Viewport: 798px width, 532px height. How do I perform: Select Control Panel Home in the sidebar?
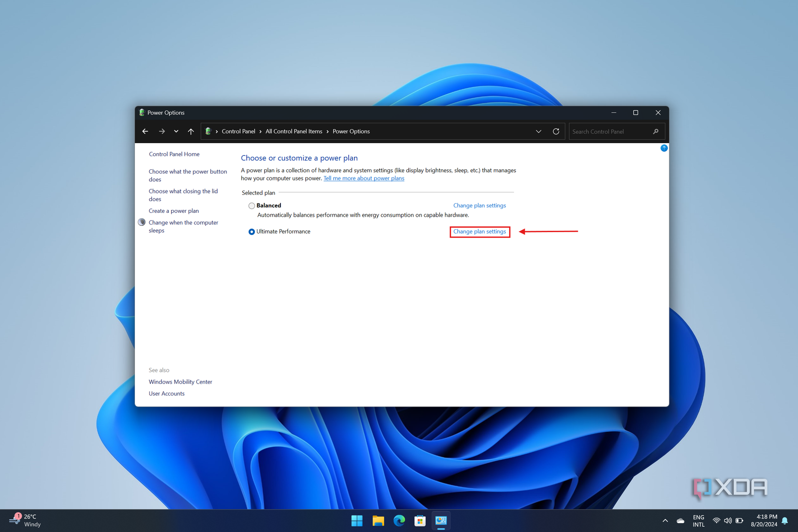[x=174, y=154]
